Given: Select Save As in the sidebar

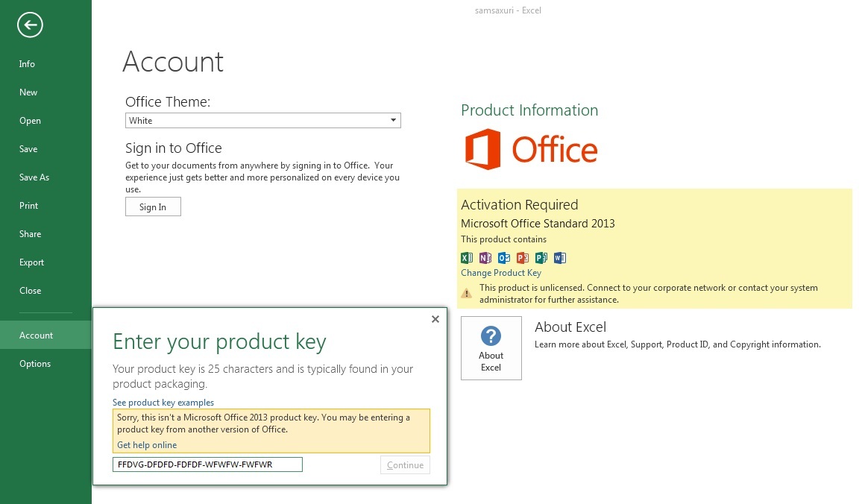Looking at the screenshot, I should [46, 177].
